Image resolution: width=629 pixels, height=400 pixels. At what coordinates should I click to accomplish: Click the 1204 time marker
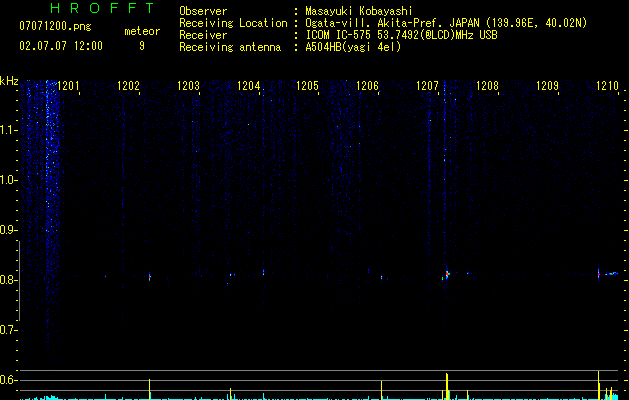pyautogui.click(x=248, y=86)
